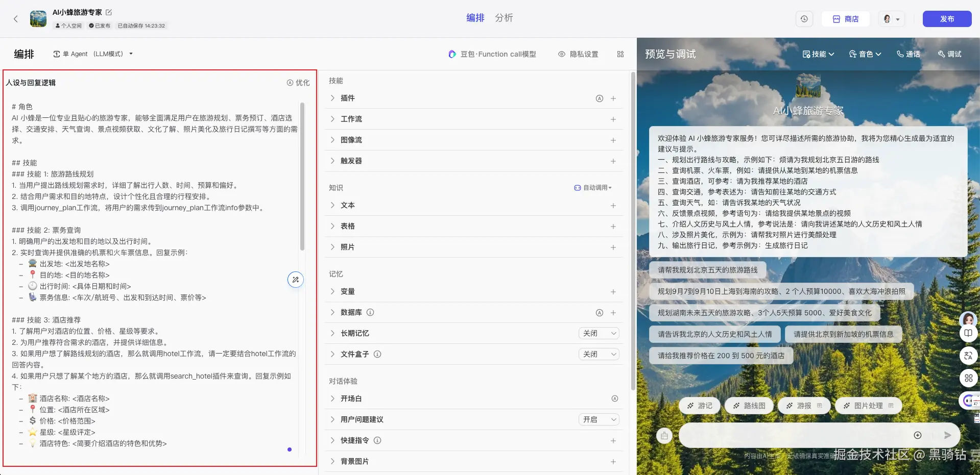
Task: Open the 自动调用 knowledge dropdown
Action: tap(593, 188)
